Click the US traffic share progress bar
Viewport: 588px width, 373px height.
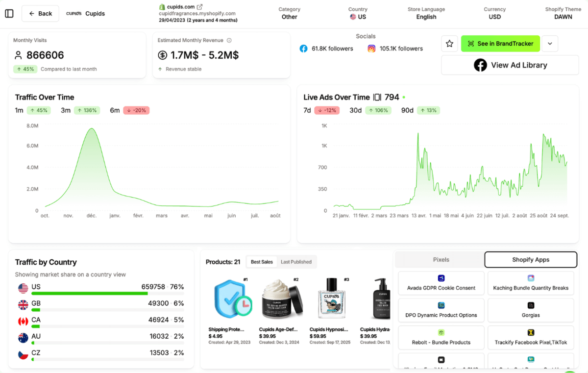point(107,294)
